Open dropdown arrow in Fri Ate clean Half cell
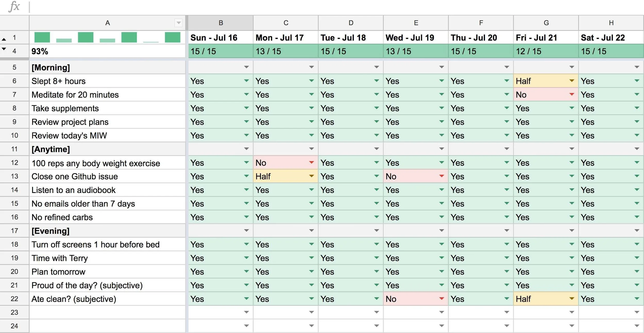Screen dimensions: 644x333 (572, 299)
